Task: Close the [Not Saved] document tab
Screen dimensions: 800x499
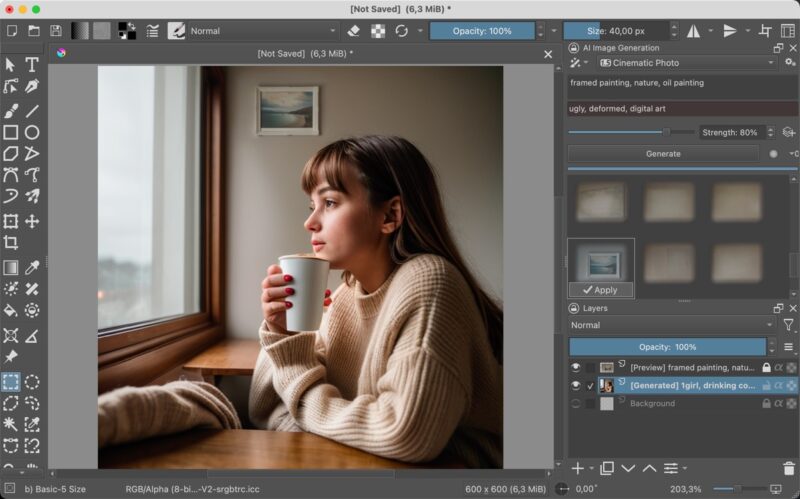Action: pos(548,54)
